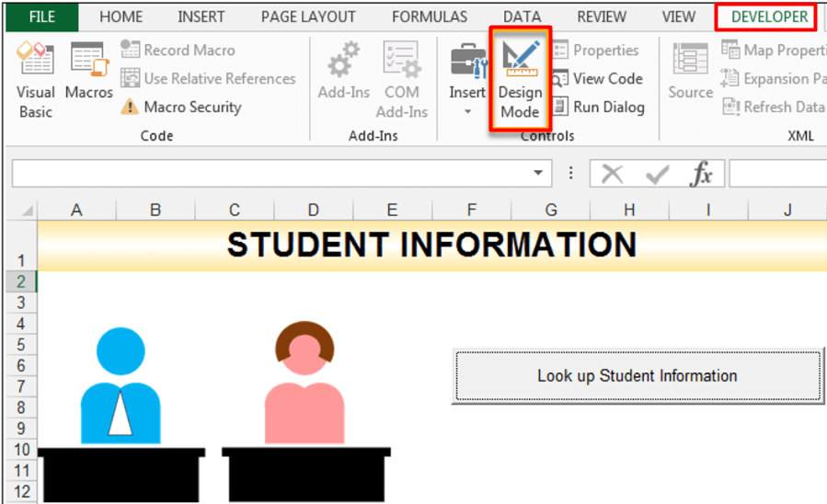Select column C header
827x504 pixels.
click(235, 210)
